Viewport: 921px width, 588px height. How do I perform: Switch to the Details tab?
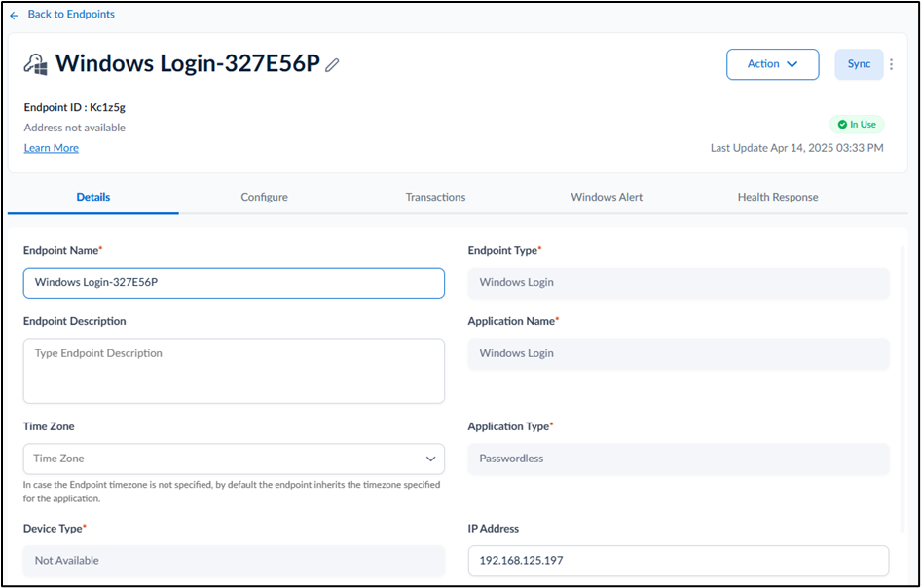[x=93, y=197]
